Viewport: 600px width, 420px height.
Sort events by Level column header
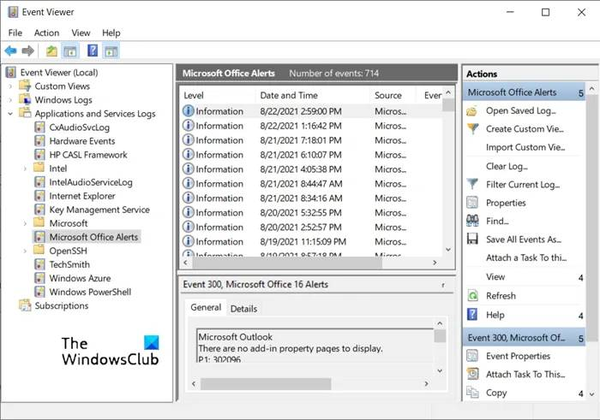(217, 95)
